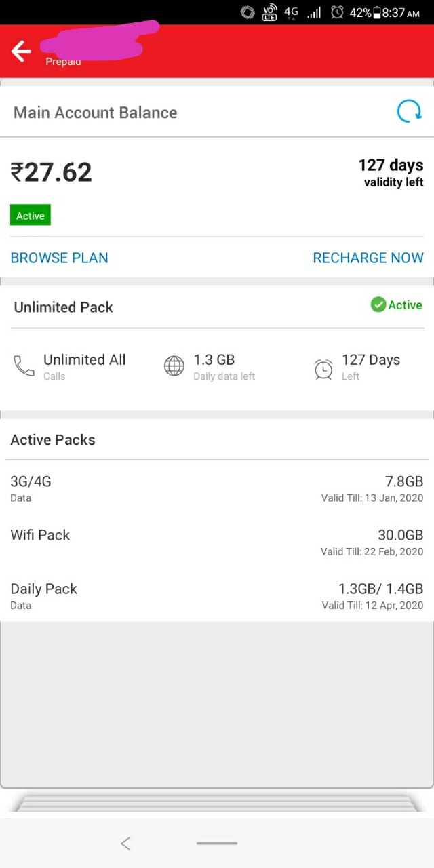Tap the alarm clock validity icon
Image resolution: width=434 pixels, height=868 pixels.
pos(323,368)
